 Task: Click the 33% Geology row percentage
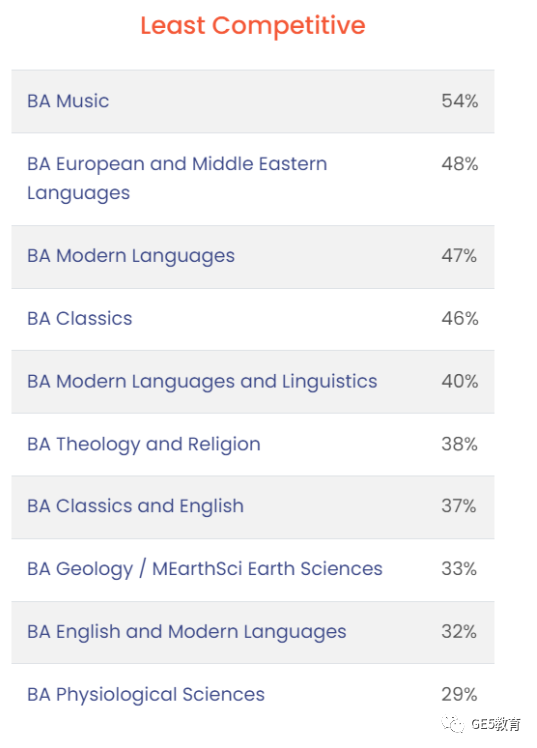coord(459,569)
